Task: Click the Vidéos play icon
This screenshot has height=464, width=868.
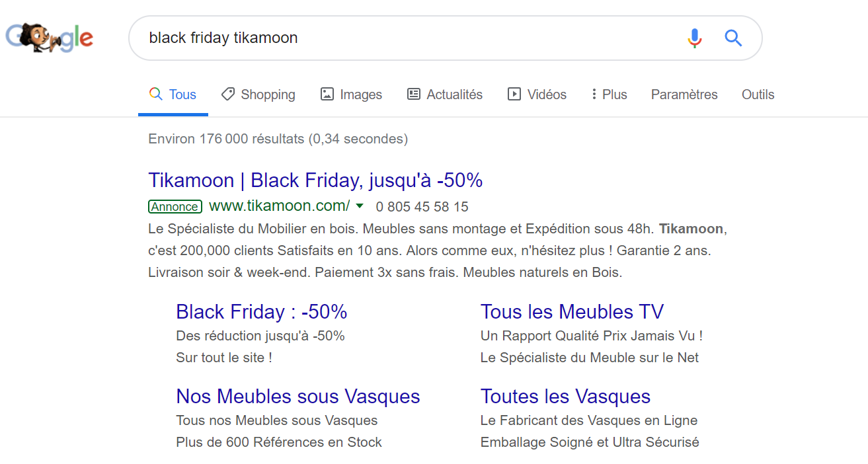Action: pos(514,94)
